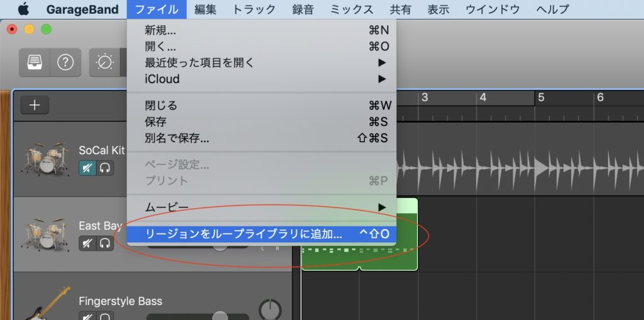The width and height of the screenshot is (644, 320).
Task: Open the トラック menu
Action: (254, 9)
